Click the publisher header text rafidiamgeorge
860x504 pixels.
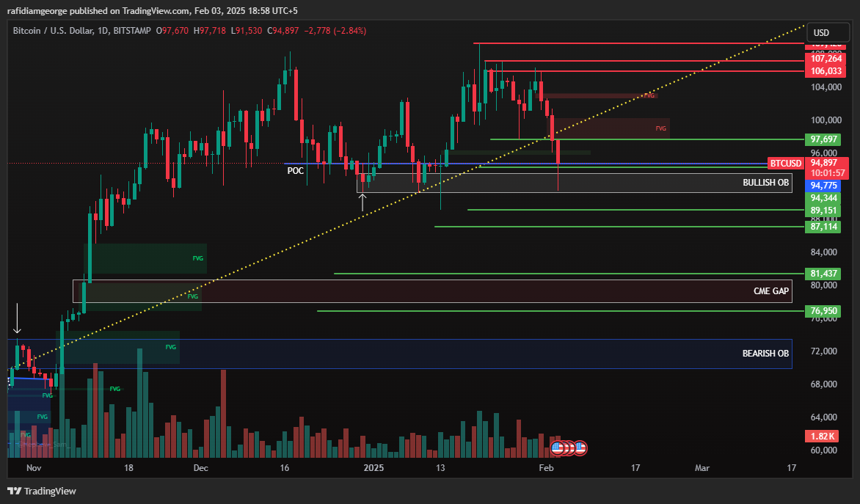[37, 10]
